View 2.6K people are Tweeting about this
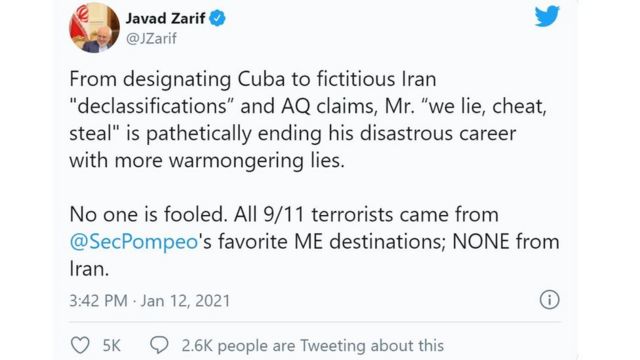 point(313,346)
